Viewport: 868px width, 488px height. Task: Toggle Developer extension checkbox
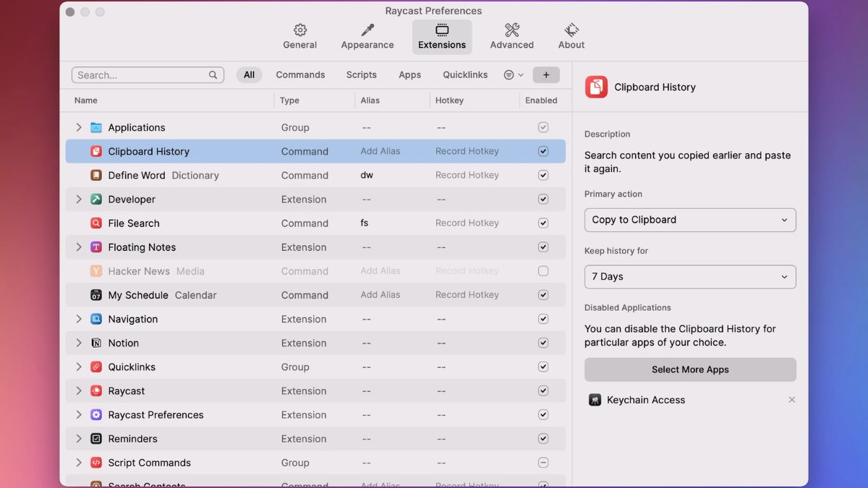[543, 199]
